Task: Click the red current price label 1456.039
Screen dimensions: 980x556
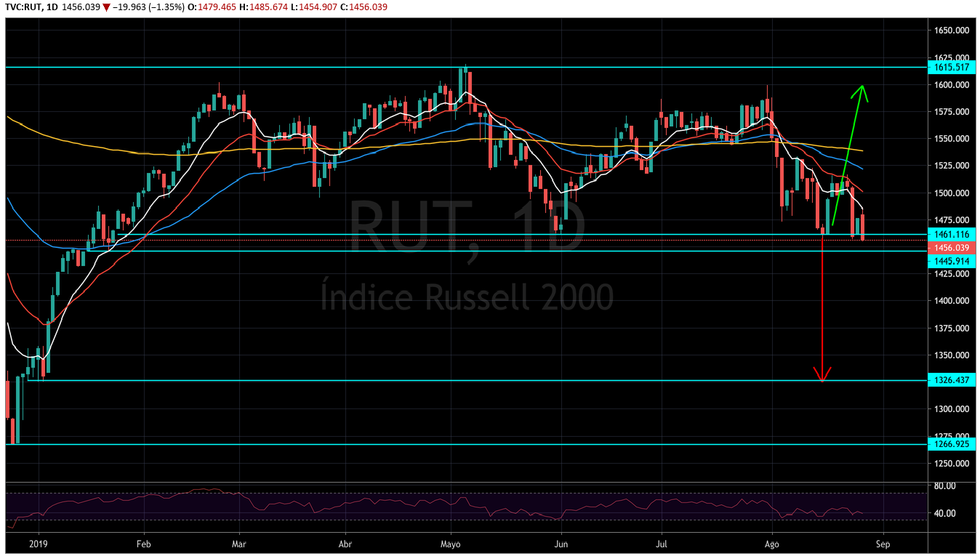Action: point(952,248)
